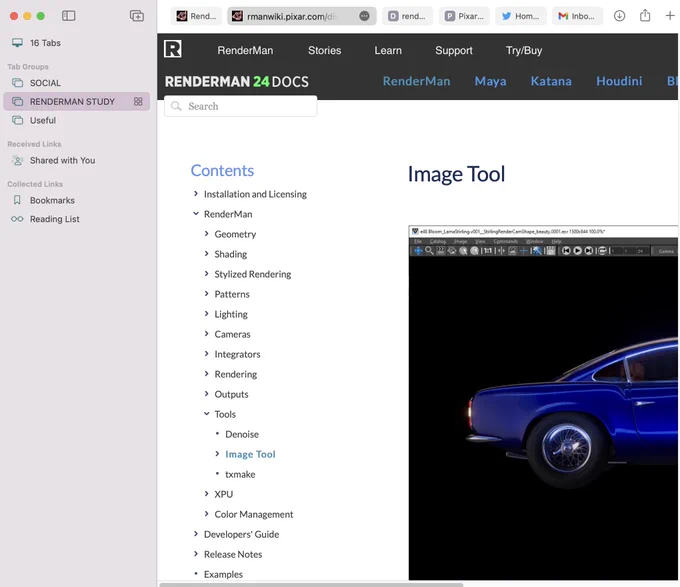The width and height of the screenshot is (680, 587).
Task: Open the Learn navigation item
Action: click(x=388, y=50)
